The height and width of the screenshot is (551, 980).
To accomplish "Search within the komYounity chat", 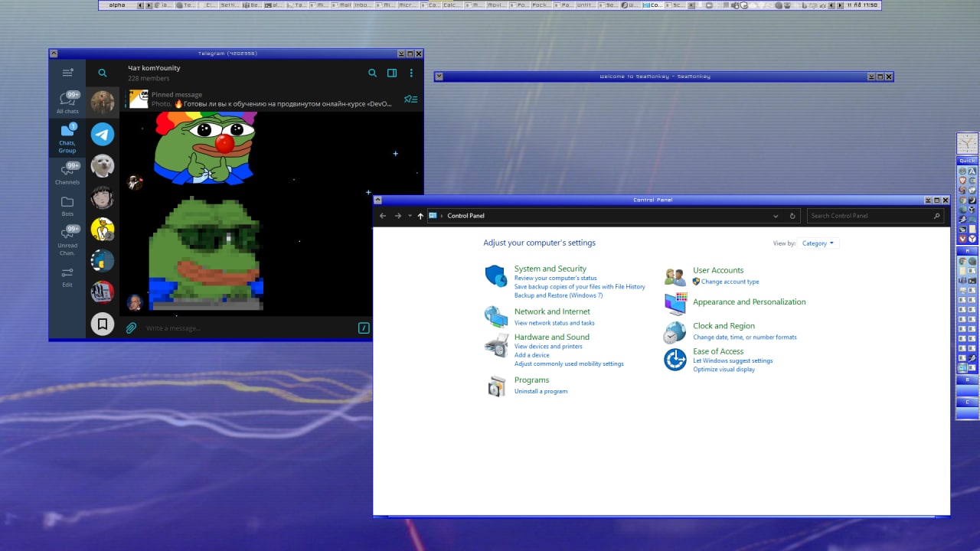I will pyautogui.click(x=372, y=73).
